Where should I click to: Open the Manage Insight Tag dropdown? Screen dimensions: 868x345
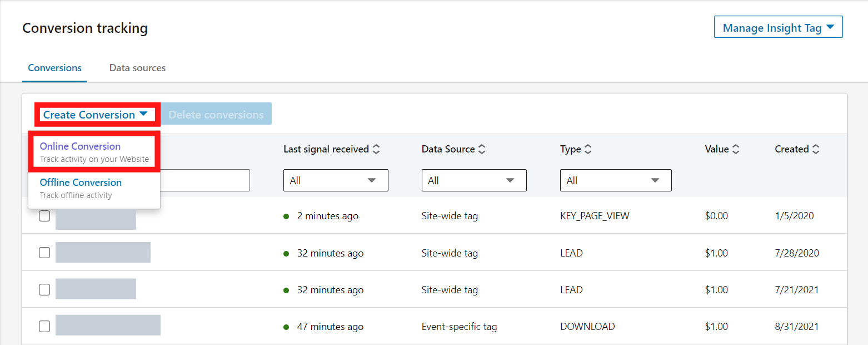point(778,27)
